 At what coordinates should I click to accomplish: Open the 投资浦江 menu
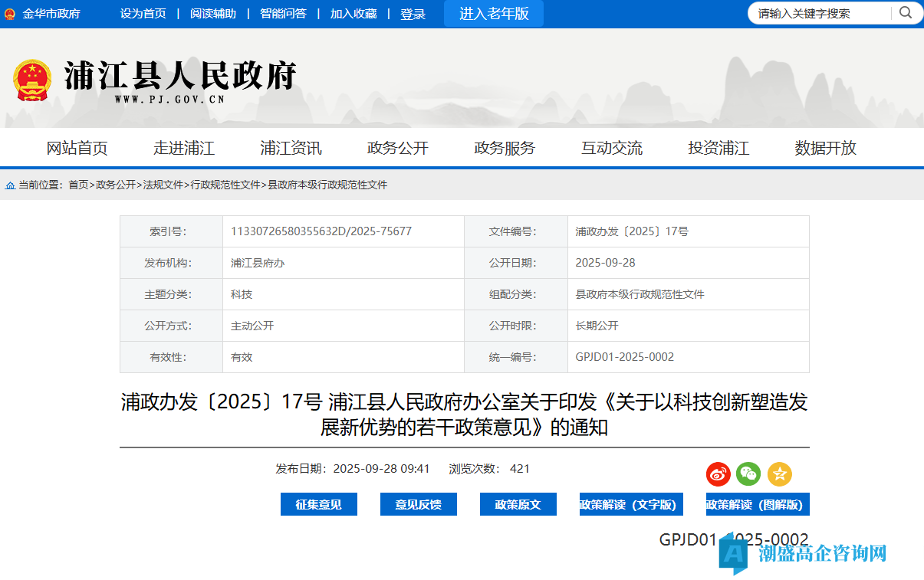point(718,148)
